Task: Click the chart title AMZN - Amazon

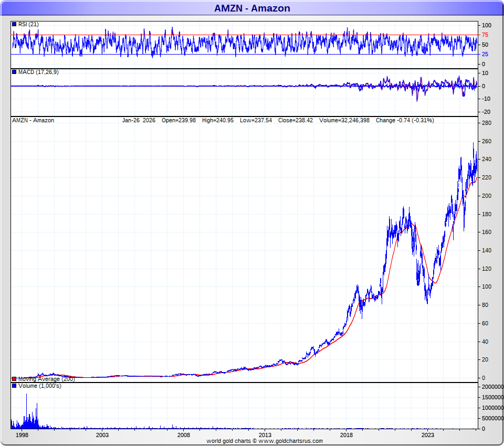Action: (x=252, y=8)
